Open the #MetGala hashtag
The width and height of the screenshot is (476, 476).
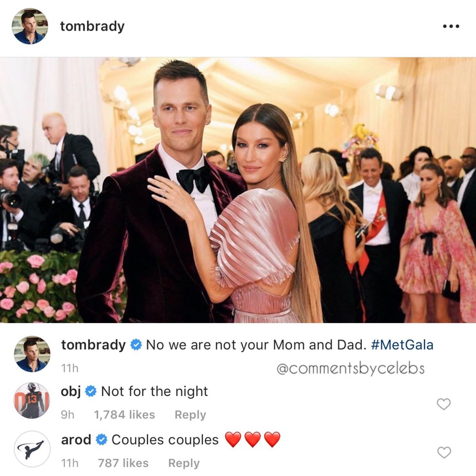point(402,345)
